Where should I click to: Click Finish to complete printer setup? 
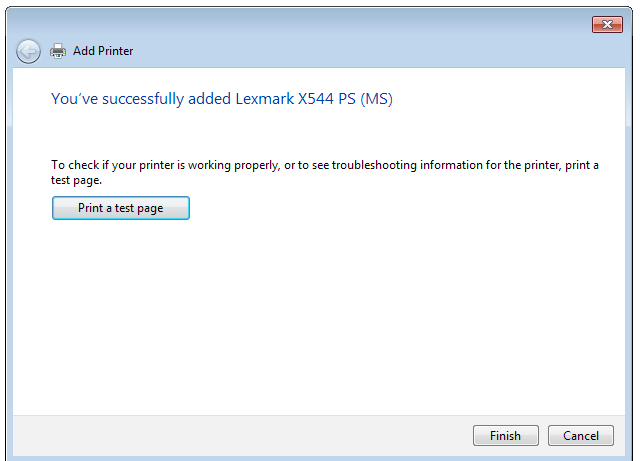[505, 435]
